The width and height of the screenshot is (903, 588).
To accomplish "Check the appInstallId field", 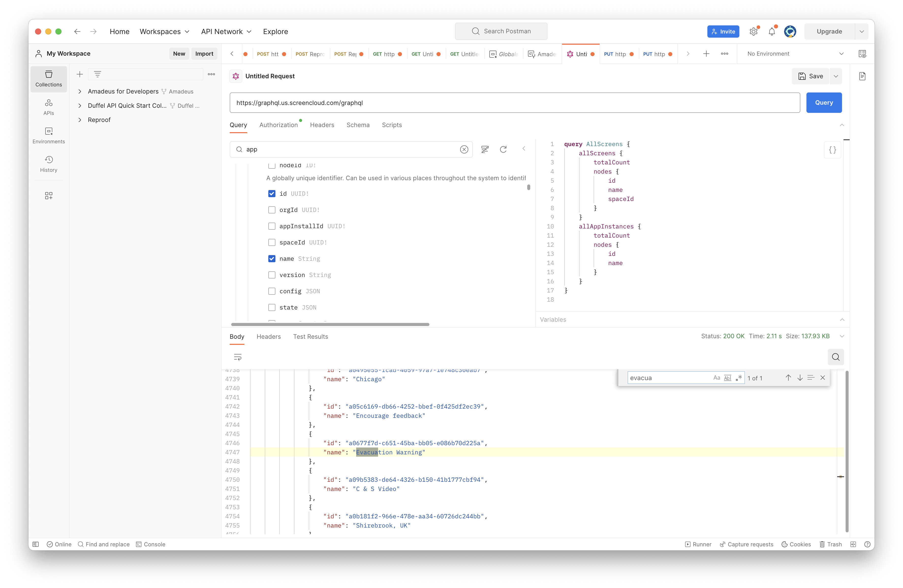I will coord(272,226).
